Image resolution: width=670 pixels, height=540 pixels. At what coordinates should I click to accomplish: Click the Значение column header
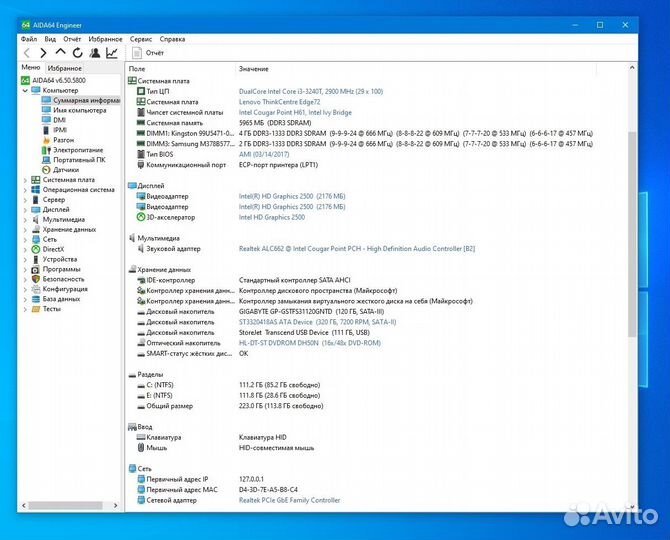point(253,69)
